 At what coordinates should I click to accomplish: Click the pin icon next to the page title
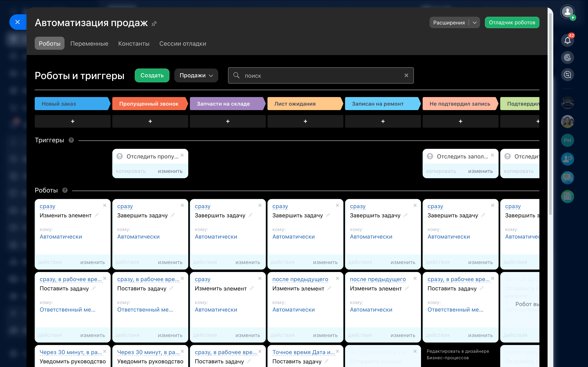[x=154, y=23]
